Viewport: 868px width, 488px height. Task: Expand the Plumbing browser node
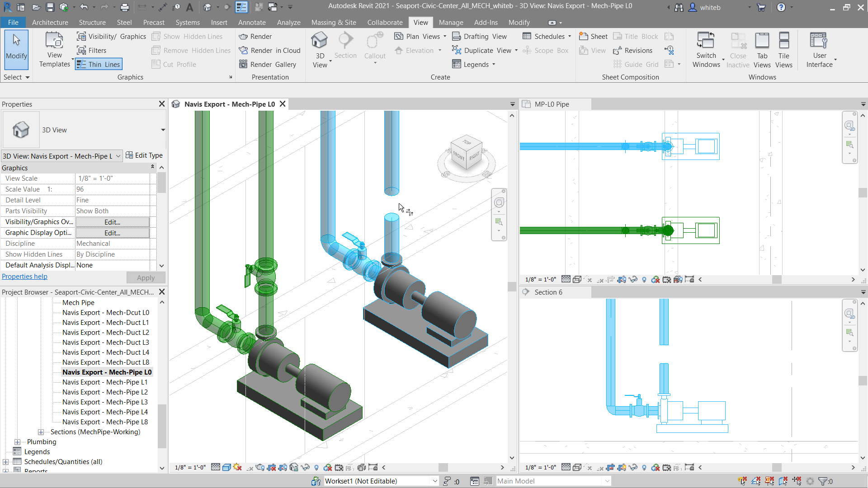(x=17, y=442)
